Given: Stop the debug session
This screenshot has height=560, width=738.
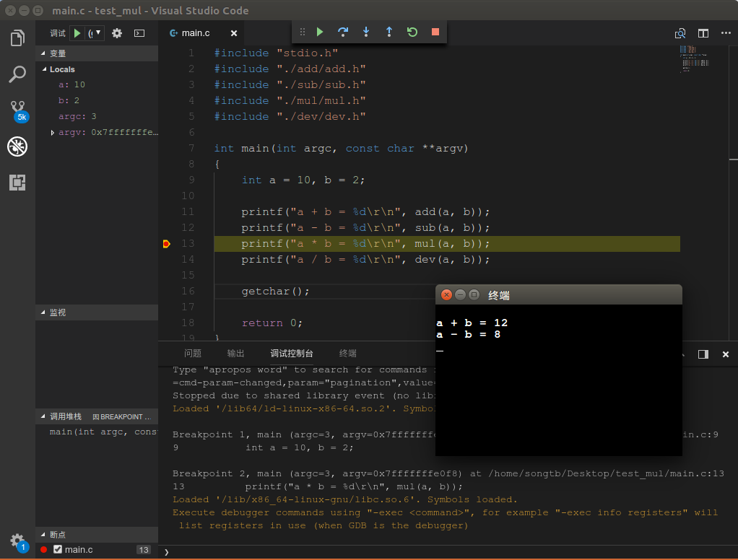Looking at the screenshot, I should (435, 32).
